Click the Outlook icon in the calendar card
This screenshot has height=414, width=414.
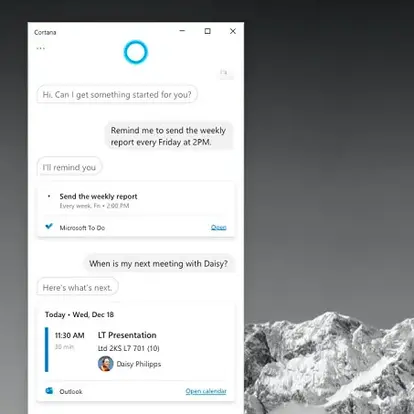(x=49, y=391)
